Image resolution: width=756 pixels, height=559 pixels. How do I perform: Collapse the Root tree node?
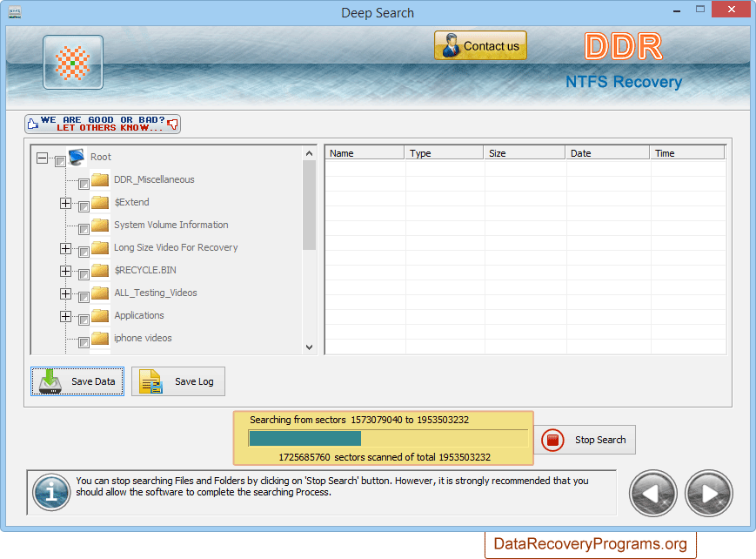pyautogui.click(x=43, y=158)
